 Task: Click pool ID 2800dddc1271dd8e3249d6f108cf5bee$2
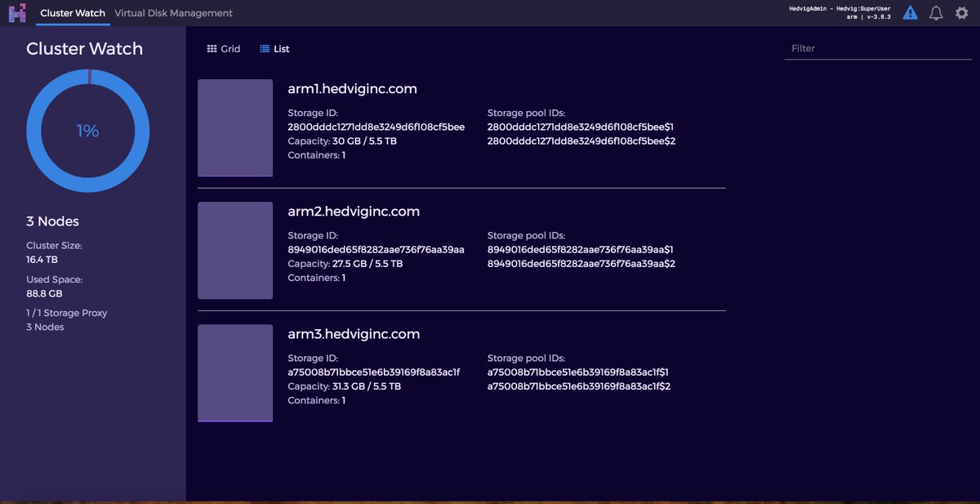581,140
